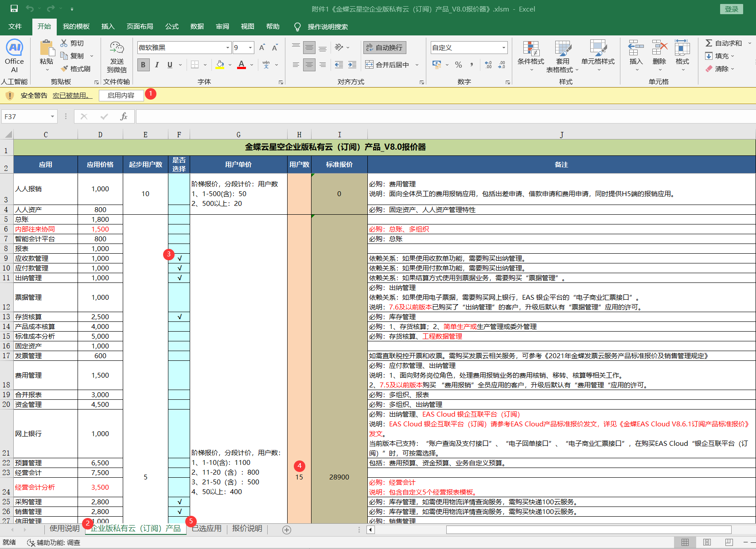The width and height of the screenshot is (756, 549).
Task: Switch to the 数据 ribbon tab
Action: point(197,27)
